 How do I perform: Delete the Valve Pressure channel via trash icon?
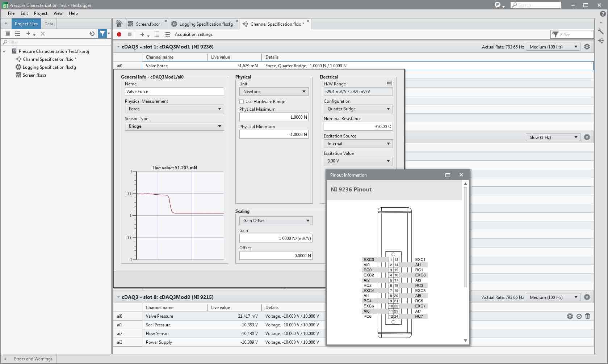(x=587, y=316)
